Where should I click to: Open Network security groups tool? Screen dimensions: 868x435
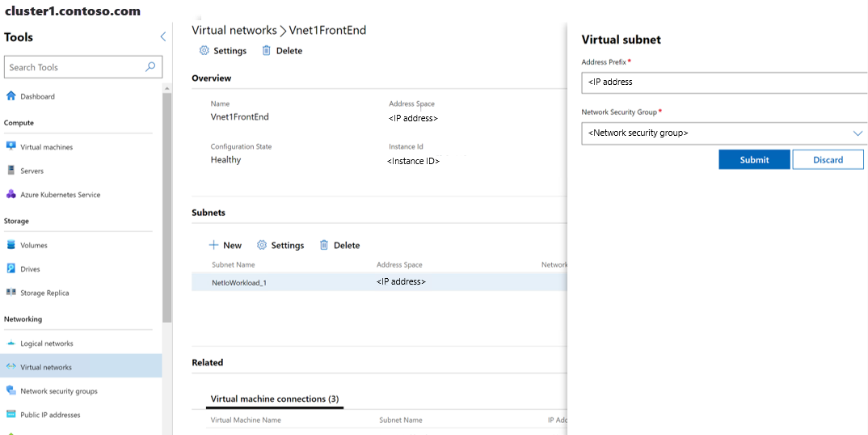point(58,391)
